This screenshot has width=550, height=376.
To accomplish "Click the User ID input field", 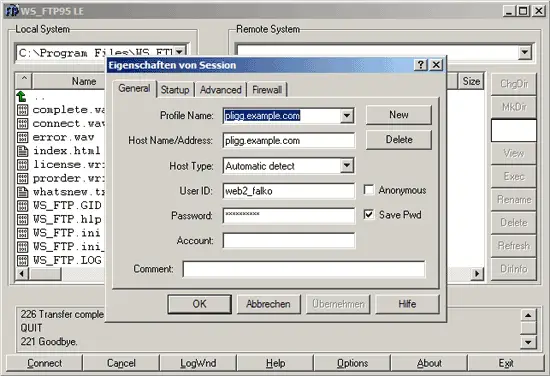I will (289, 191).
